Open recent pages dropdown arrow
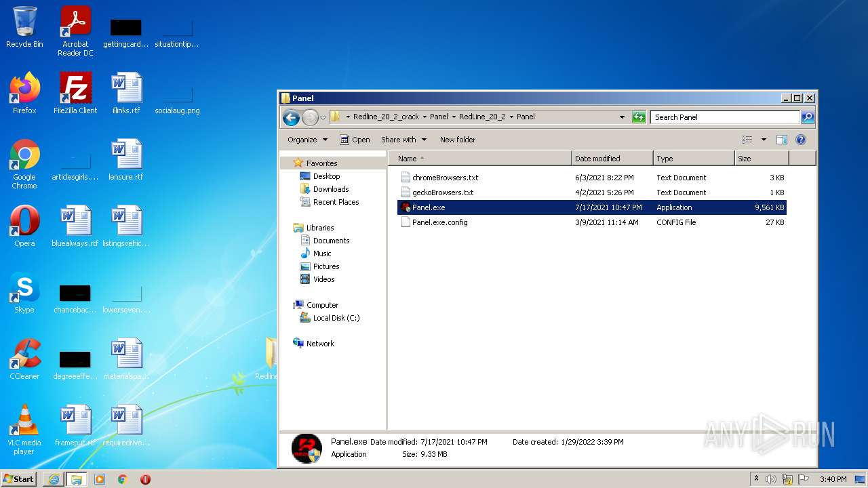 click(323, 117)
